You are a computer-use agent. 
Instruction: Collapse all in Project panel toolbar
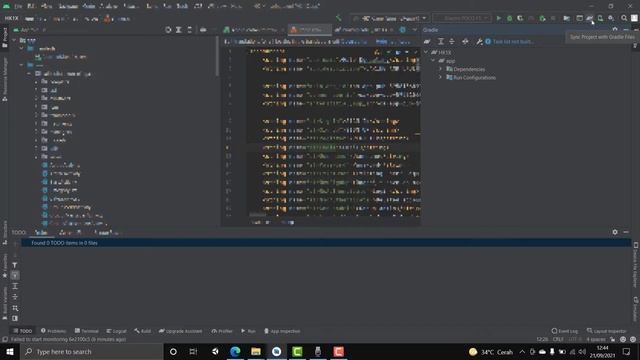click(x=189, y=30)
